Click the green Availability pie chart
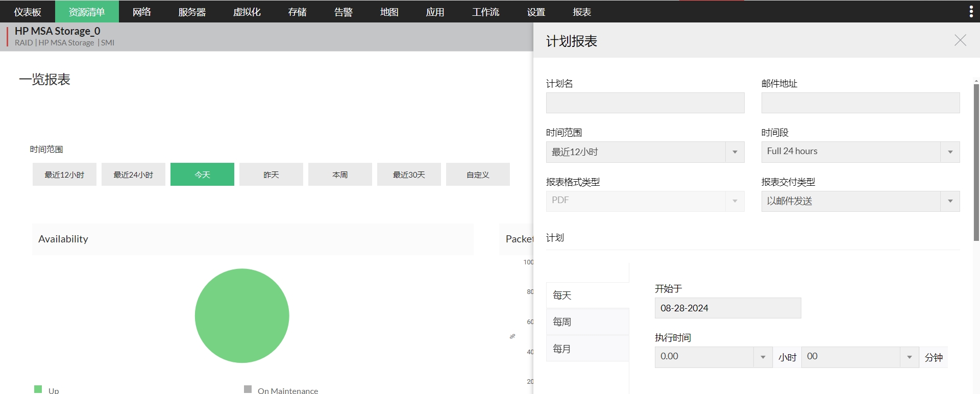The width and height of the screenshot is (980, 394). coord(242,316)
